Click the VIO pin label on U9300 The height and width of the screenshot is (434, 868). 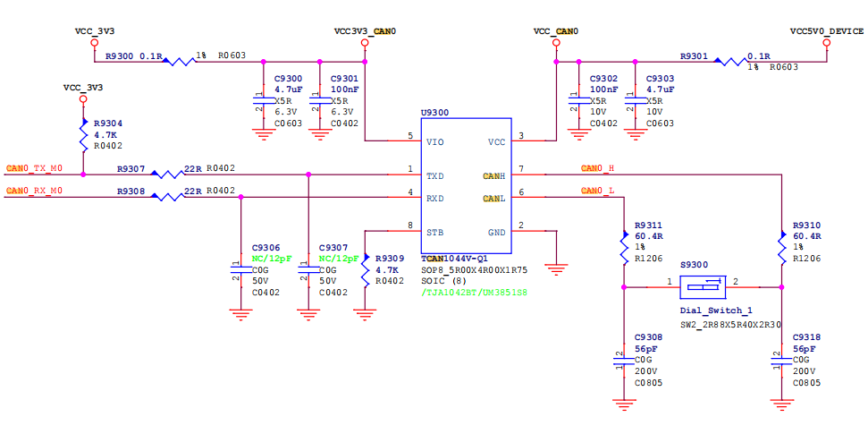click(435, 142)
